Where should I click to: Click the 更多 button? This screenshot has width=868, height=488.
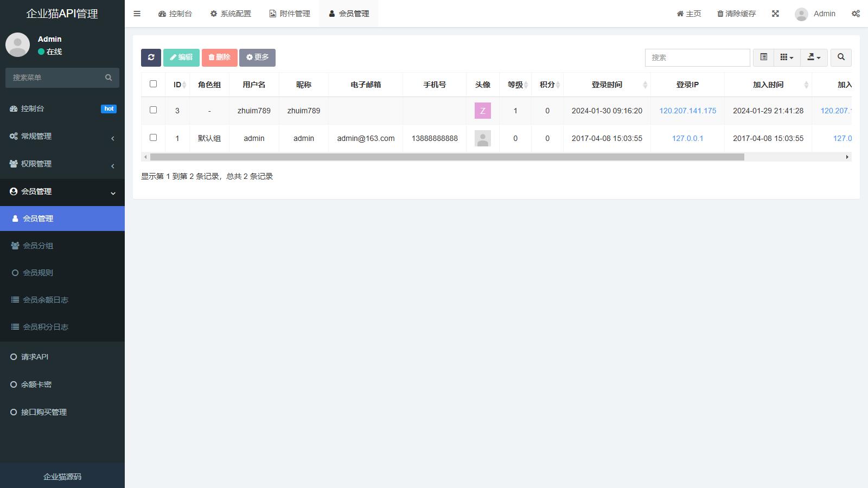point(257,57)
